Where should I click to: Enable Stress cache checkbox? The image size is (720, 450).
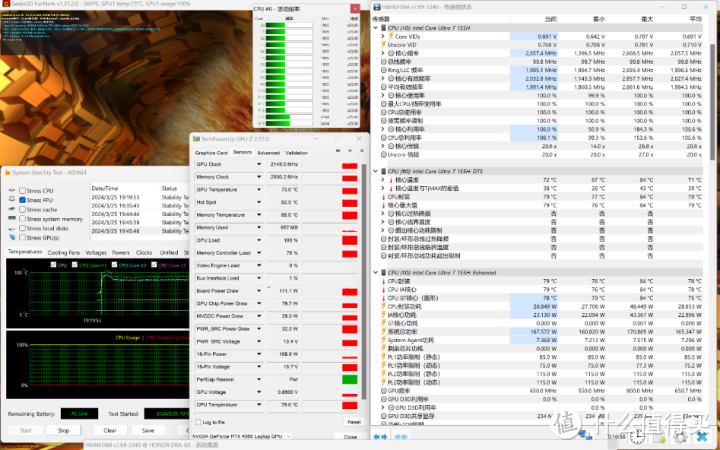[22, 209]
